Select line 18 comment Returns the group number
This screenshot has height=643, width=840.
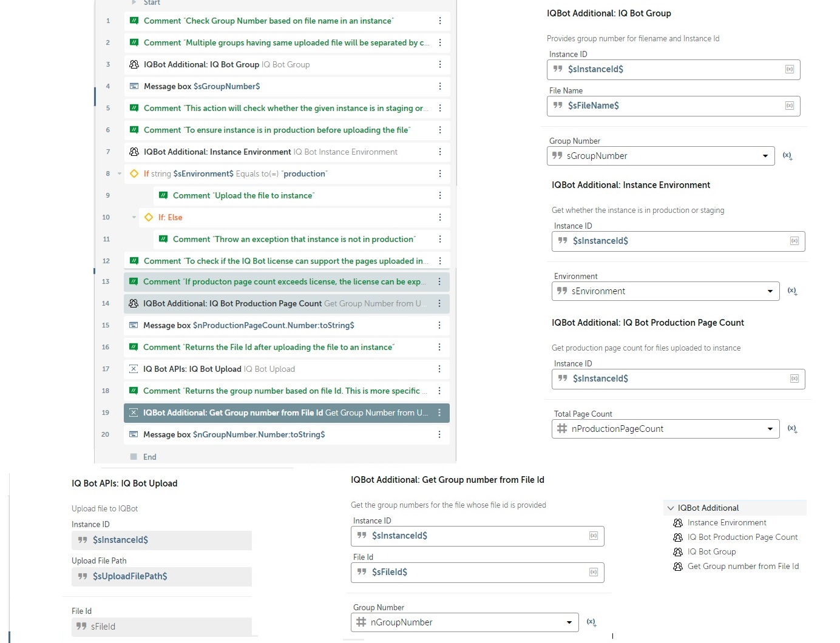tap(286, 391)
